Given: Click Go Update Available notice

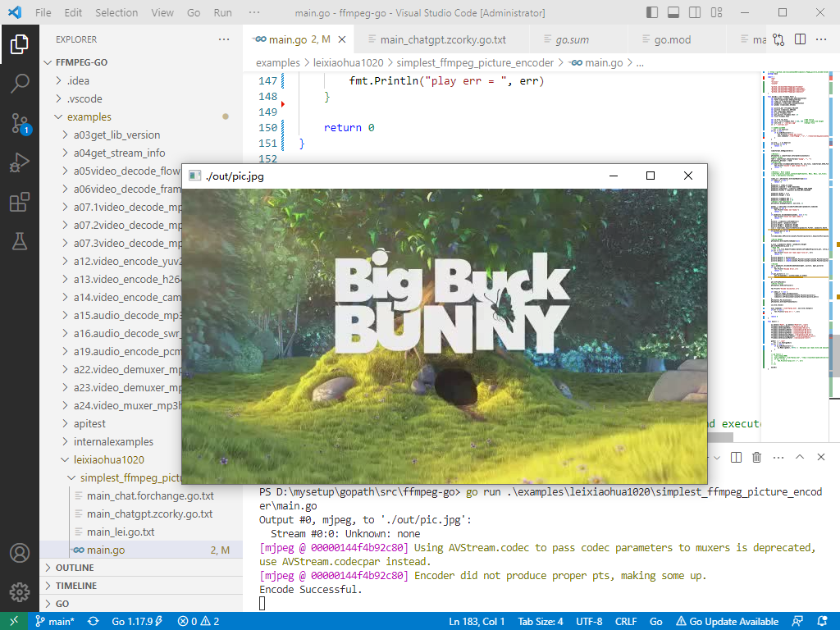Looking at the screenshot, I should pos(727,622).
